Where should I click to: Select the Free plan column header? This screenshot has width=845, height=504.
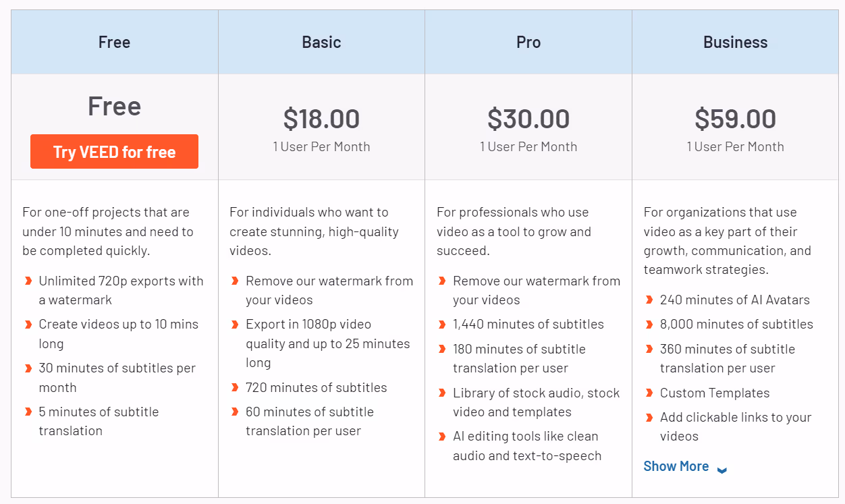[114, 42]
